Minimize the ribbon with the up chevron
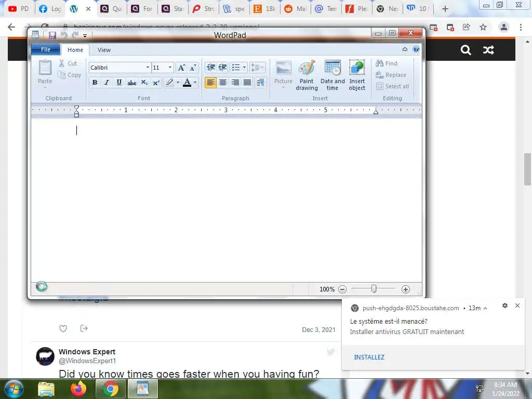The width and height of the screenshot is (532, 399). click(x=405, y=49)
